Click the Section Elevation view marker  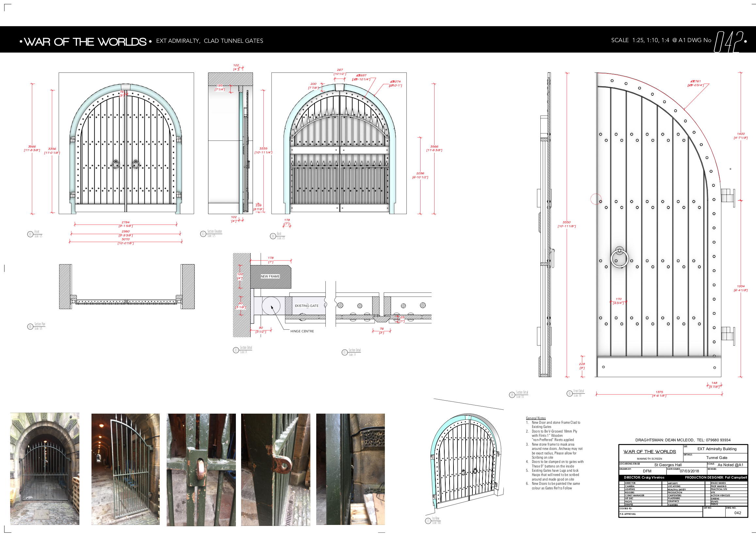click(203, 234)
